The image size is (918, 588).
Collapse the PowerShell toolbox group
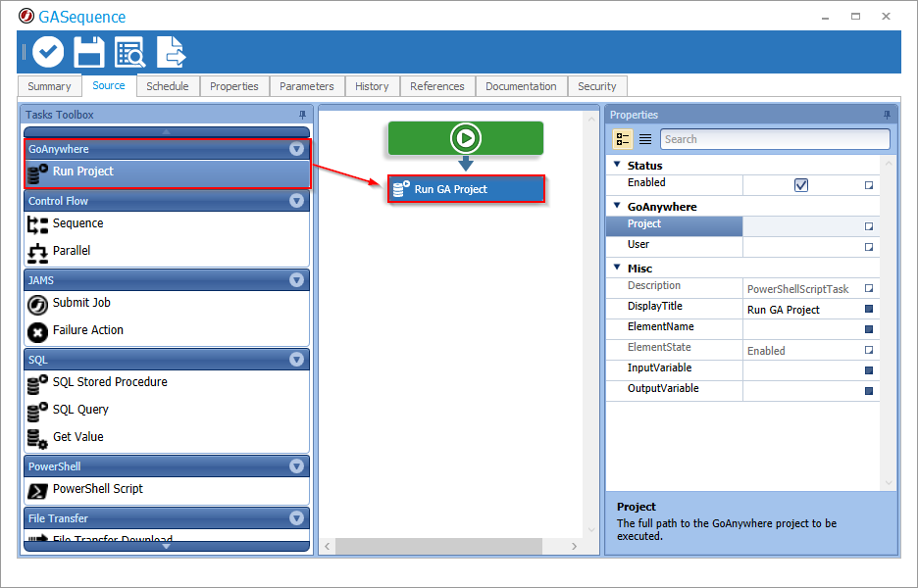point(297,466)
